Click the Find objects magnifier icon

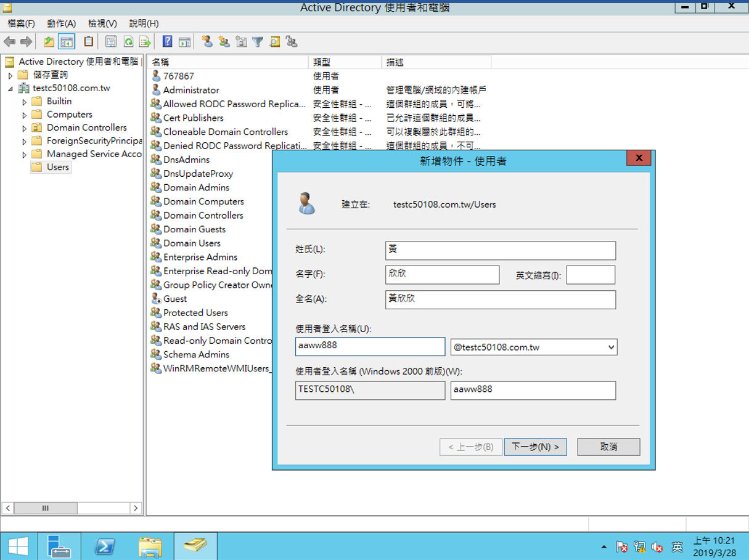[275, 42]
